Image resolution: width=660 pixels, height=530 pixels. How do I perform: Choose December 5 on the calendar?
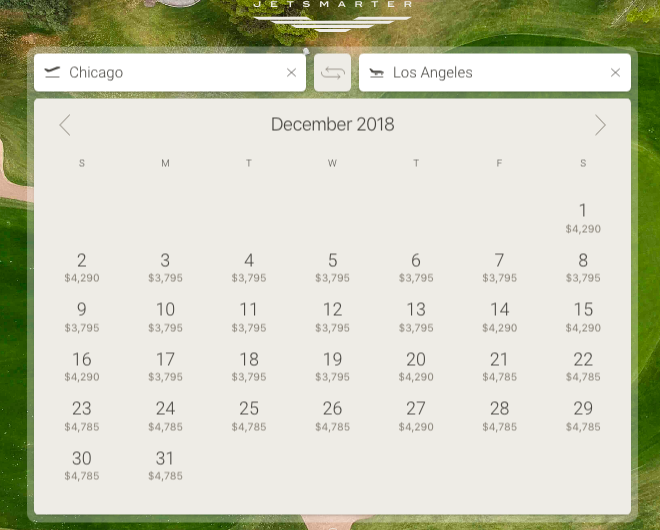click(x=332, y=266)
